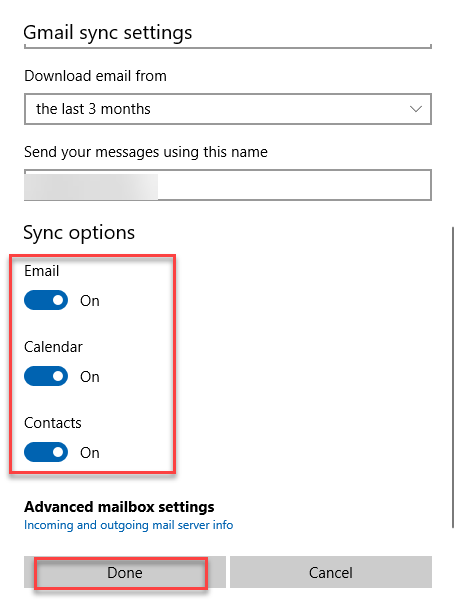
Task: Cancel the sync settings changes
Action: point(331,572)
